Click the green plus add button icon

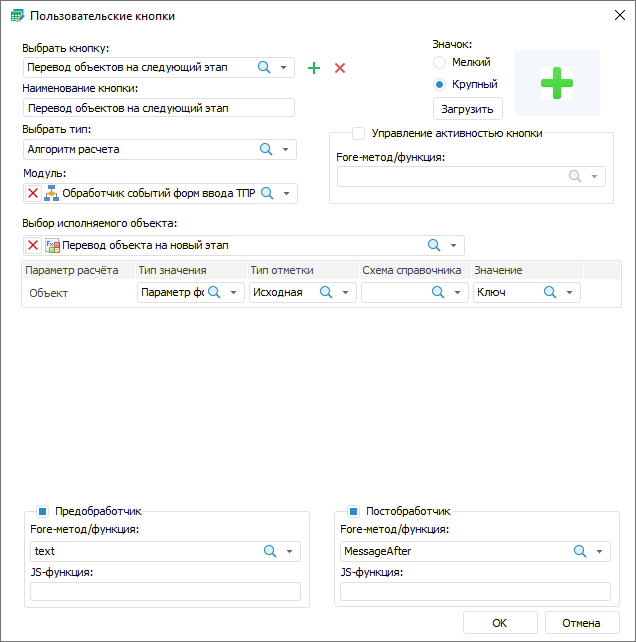[x=314, y=68]
